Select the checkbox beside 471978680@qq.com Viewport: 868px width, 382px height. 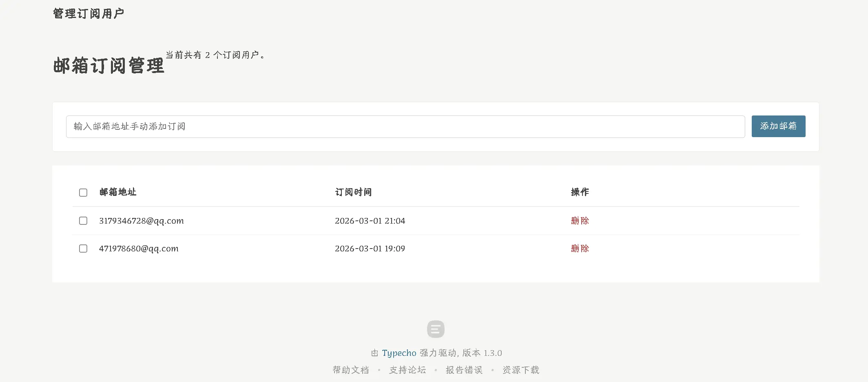tap(83, 249)
